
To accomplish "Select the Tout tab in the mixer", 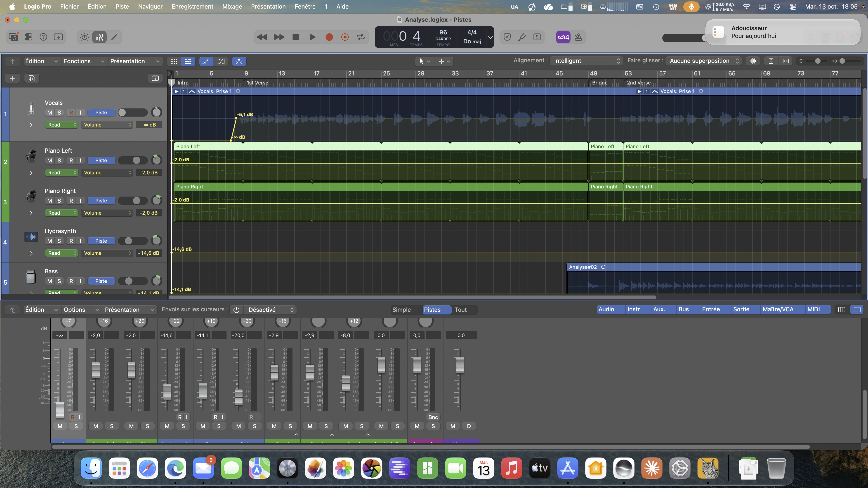I will tap(461, 310).
